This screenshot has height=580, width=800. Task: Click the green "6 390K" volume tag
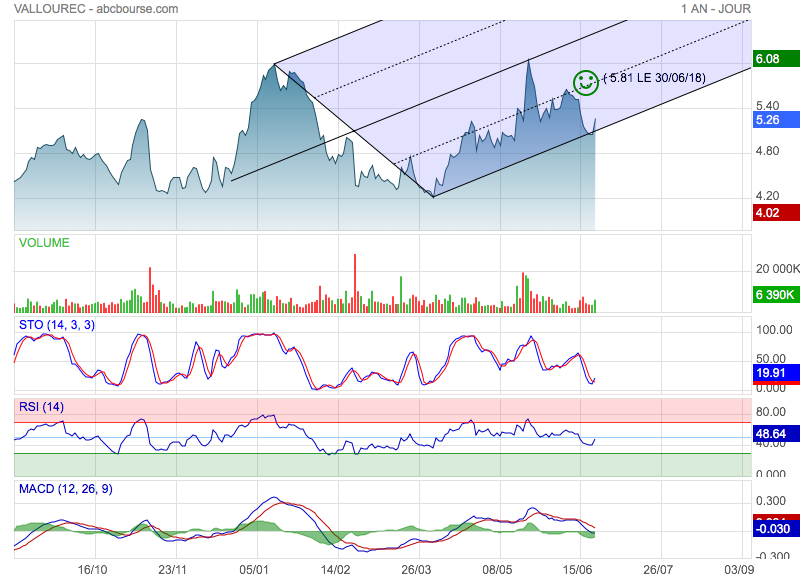[x=776, y=295]
